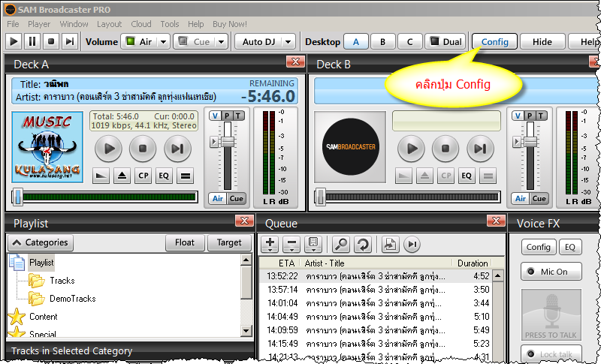Toggle the Cue volume button in toolbar
Image resolution: width=601 pixels, height=364 pixels.
point(195,41)
